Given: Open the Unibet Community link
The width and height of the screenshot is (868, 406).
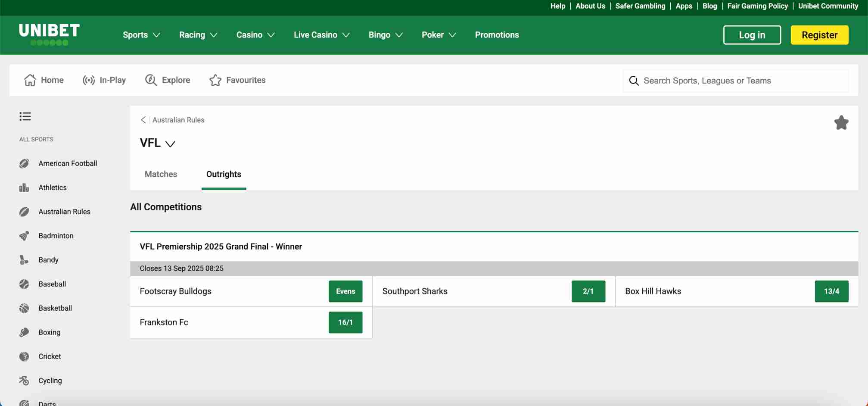Looking at the screenshot, I should 828,6.
